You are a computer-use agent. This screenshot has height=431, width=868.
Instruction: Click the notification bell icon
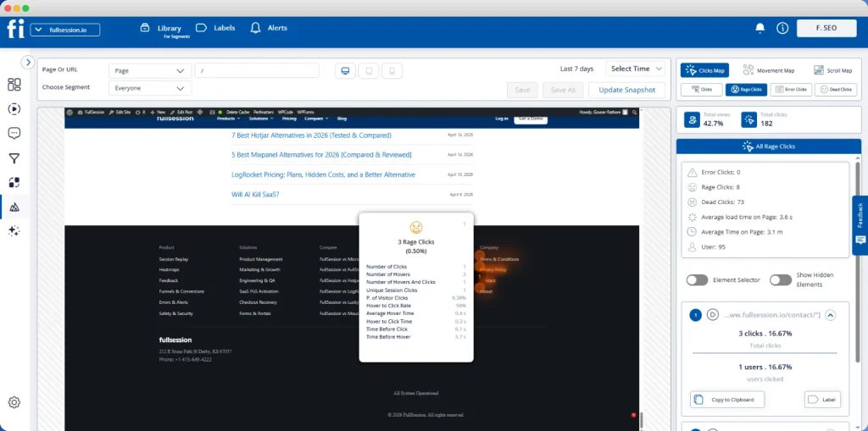[x=760, y=28]
